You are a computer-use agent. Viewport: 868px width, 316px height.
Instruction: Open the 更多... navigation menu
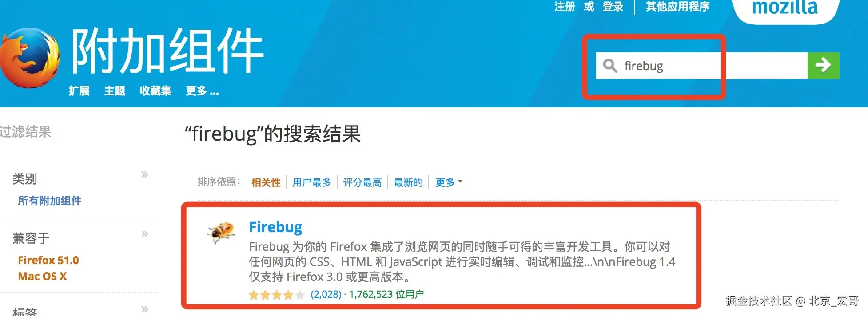[202, 91]
